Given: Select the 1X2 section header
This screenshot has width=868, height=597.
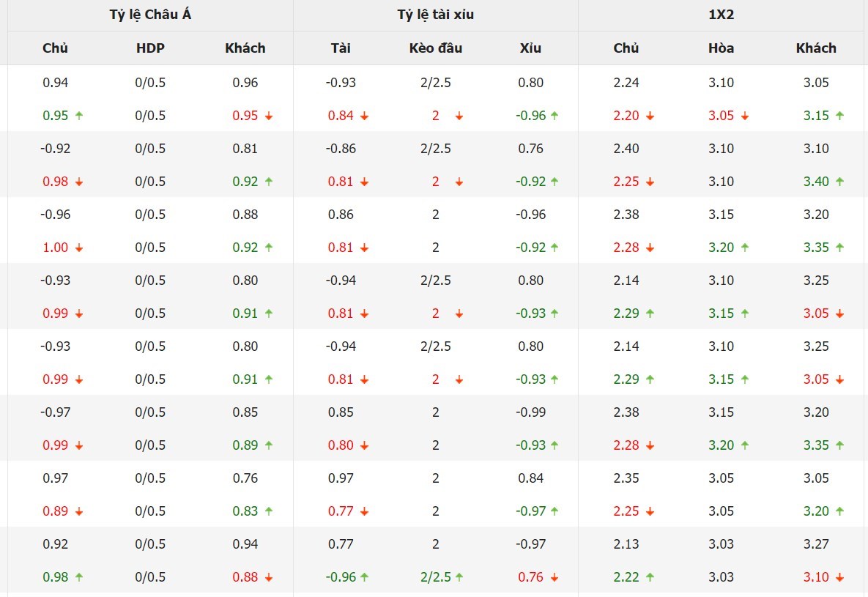Looking at the screenshot, I should pos(722,15).
